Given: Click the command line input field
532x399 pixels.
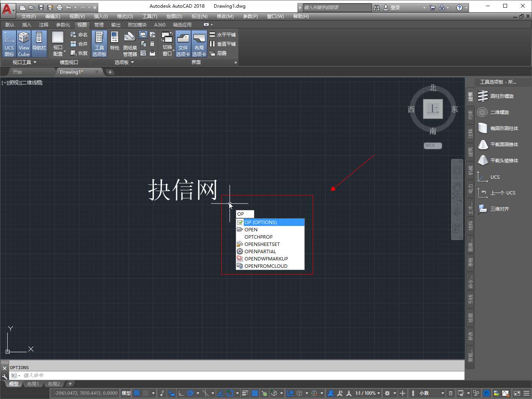Looking at the screenshot, I should pos(242,375).
